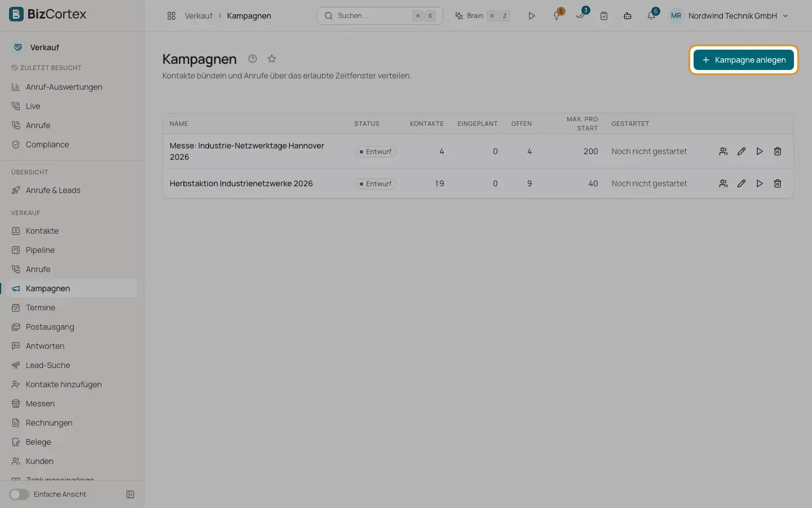This screenshot has width=812, height=508.
Task: Open contacts icon for Messe Hannover campaign
Action: tap(723, 151)
